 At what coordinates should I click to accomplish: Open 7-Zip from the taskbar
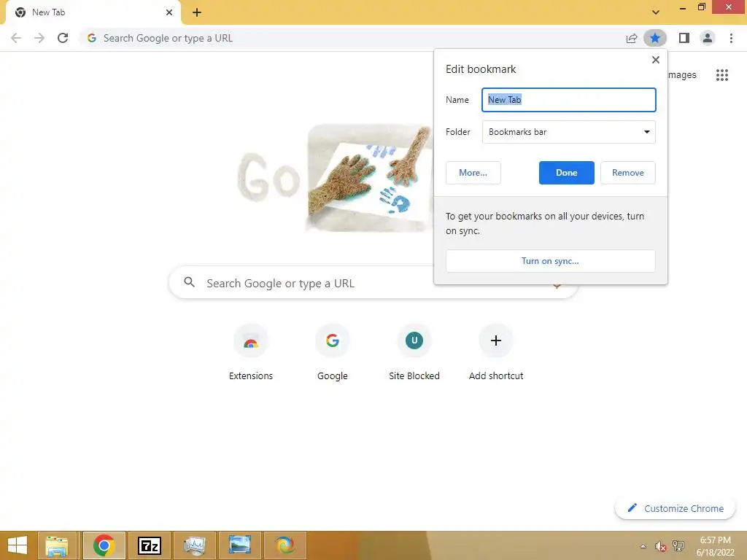[x=150, y=545]
